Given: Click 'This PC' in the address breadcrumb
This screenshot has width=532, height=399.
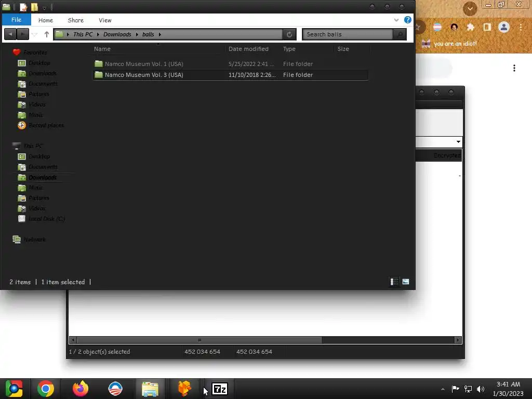Looking at the screenshot, I should pos(83,34).
